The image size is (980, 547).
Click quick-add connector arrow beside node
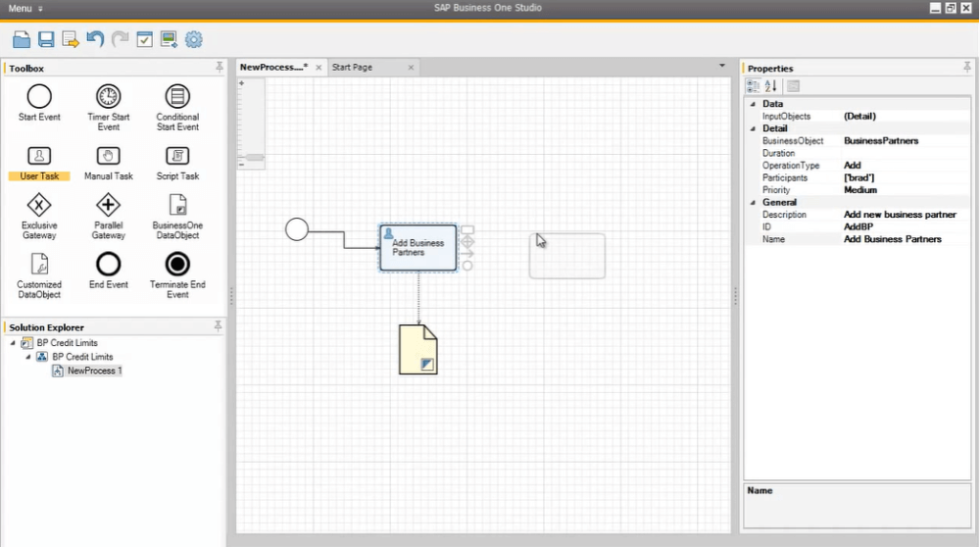point(467,253)
